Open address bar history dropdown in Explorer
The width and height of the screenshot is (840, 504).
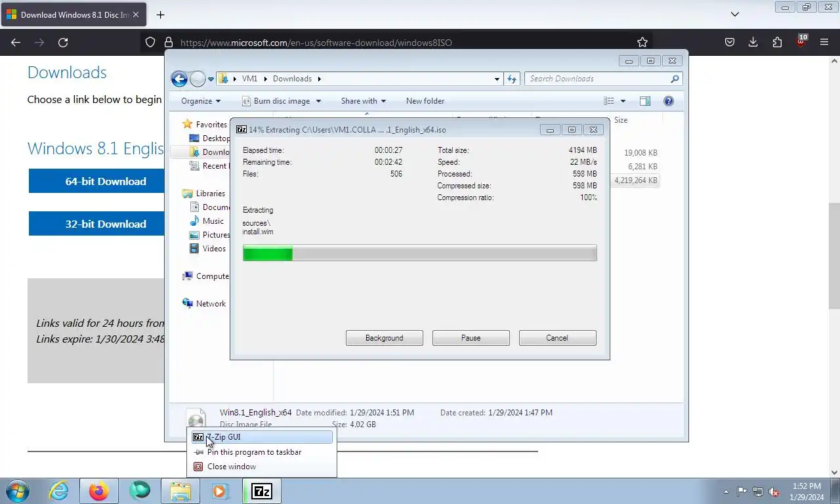[x=497, y=79]
